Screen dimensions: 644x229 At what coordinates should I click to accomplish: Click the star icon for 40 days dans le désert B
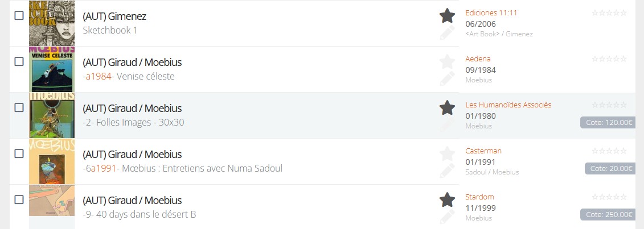447,199
